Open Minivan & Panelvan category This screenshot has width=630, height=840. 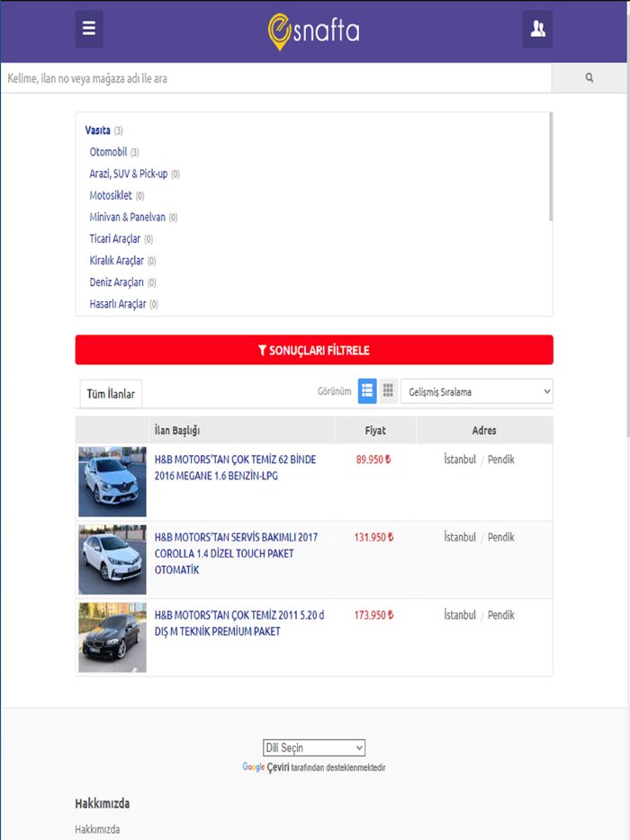coord(127,217)
